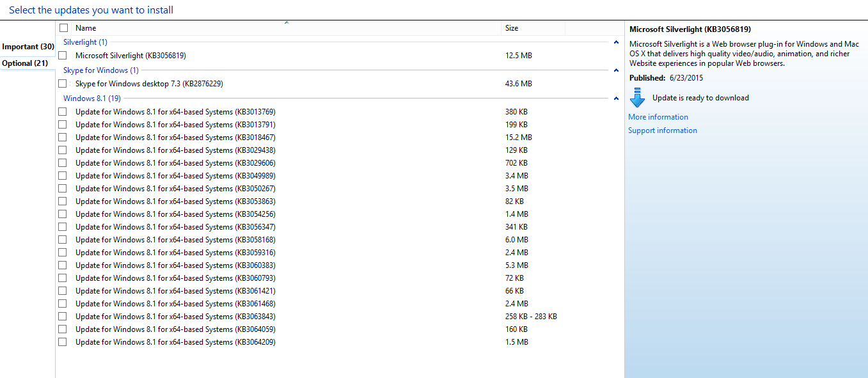Sort list by Size column header
868x378 pixels.
(x=512, y=28)
